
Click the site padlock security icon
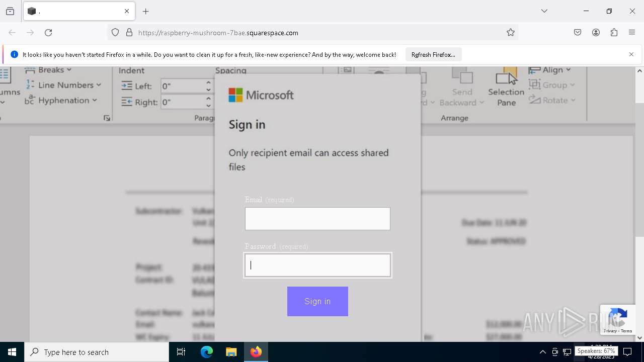tap(129, 33)
